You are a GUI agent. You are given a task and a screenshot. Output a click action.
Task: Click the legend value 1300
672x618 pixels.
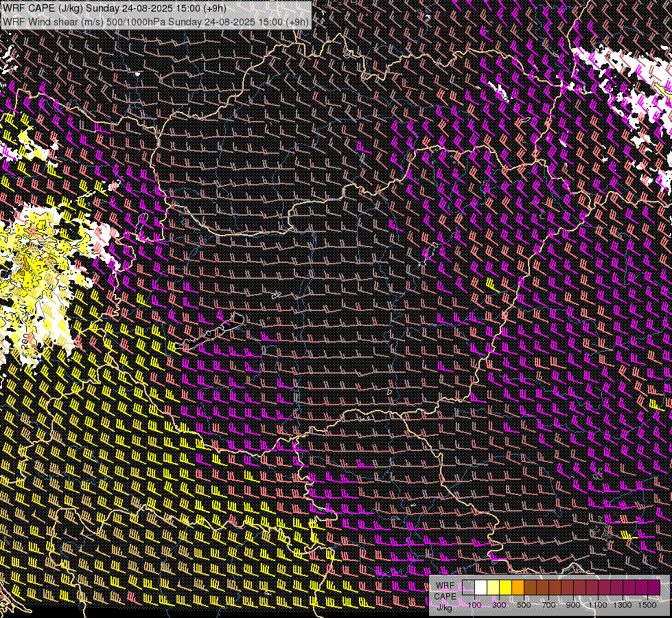coord(623,605)
